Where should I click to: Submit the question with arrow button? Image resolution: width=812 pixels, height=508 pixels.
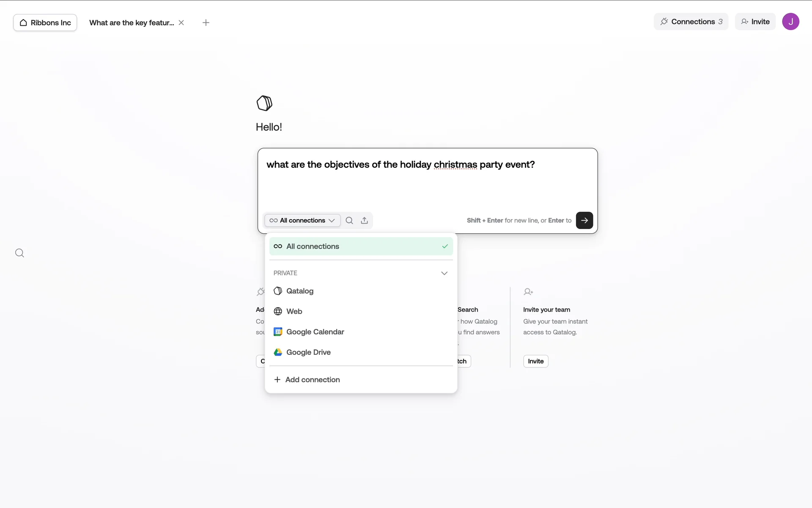tap(584, 220)
